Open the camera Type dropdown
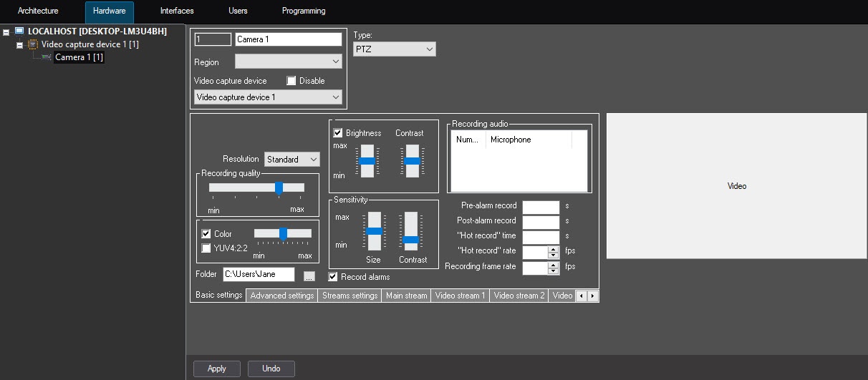The width and height of the screenshot is (868, 380). [x=394, y=49]
